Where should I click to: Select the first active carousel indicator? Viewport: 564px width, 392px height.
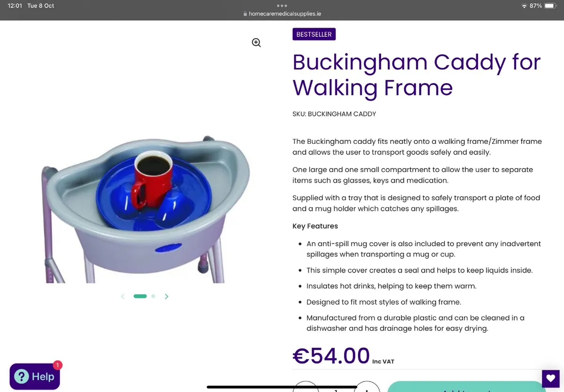point(140,296)
